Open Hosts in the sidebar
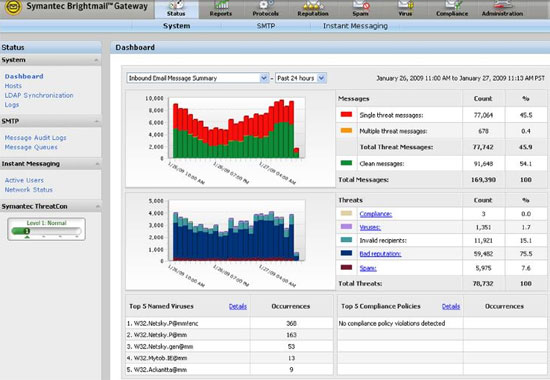550x380 pixels. [13, 86]
